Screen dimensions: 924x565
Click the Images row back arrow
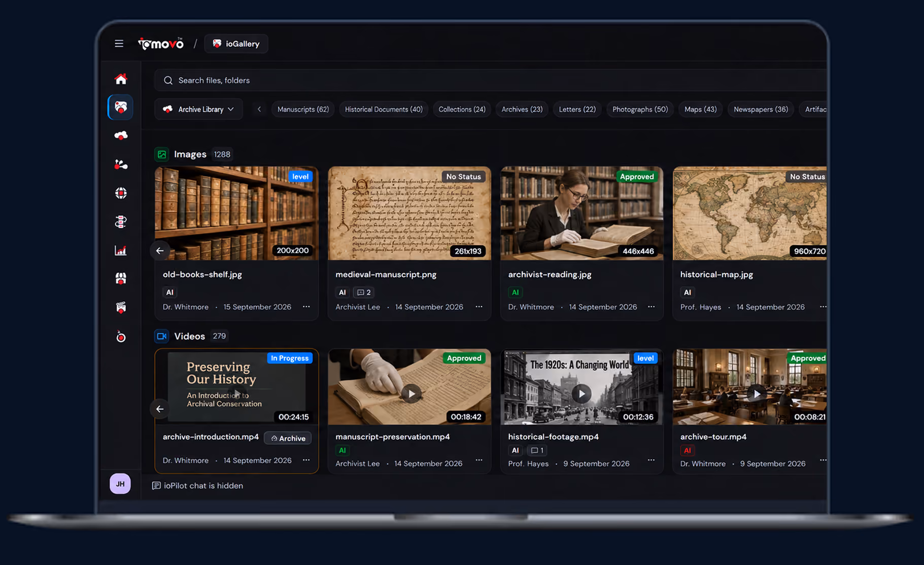tap(160, 251)
